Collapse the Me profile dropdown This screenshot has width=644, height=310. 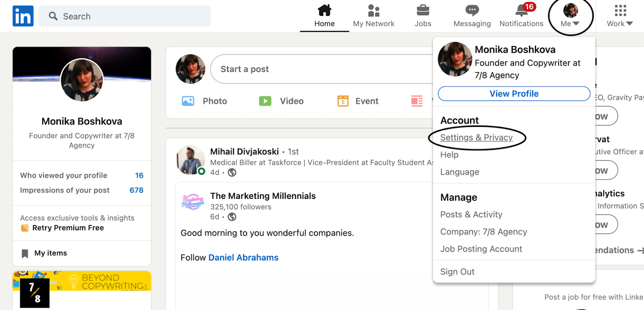(570, 15)
